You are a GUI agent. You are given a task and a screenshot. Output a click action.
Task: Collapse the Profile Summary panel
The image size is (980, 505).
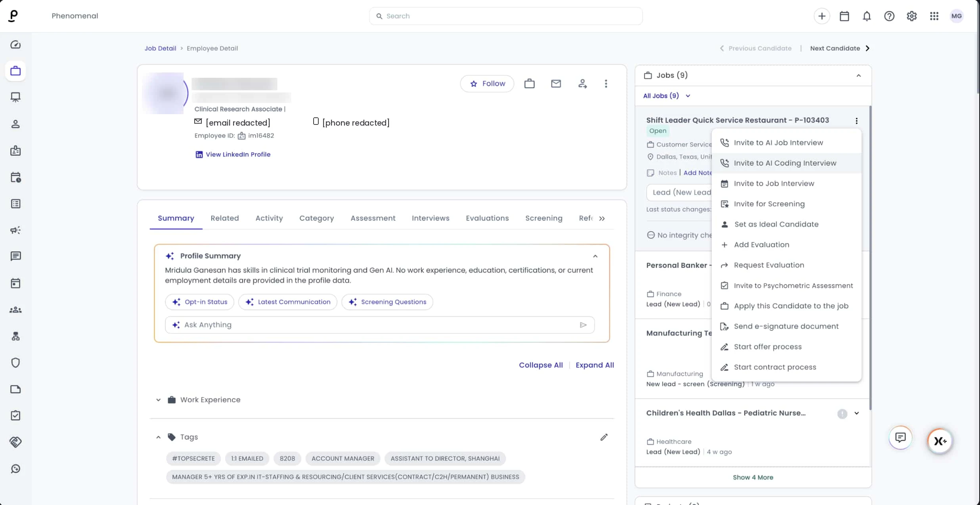(x=595, y=256)
